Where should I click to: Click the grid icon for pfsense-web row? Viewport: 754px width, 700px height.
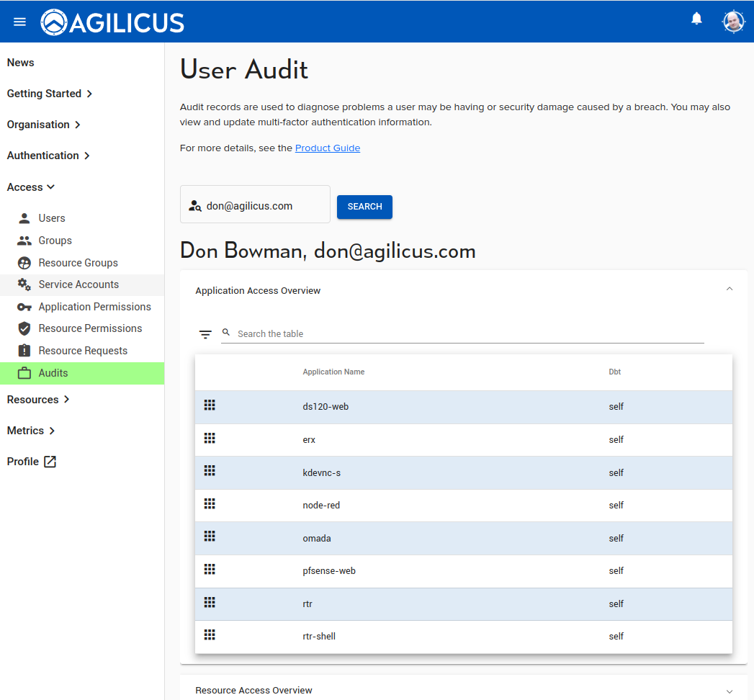(x=210, y=570)
